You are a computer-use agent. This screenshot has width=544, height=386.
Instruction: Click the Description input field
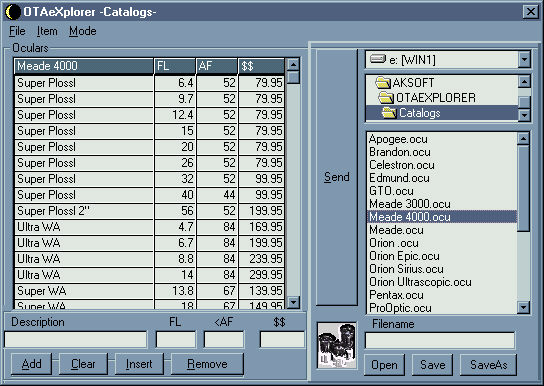pyautogui.click(x=76, y=340)
